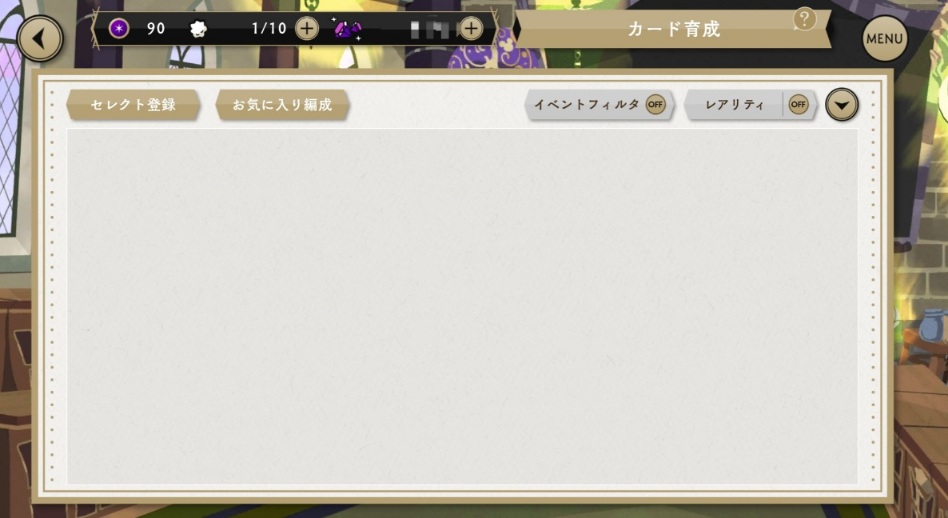Open the round MENU button
Viewport: 948px width, 518px height.
point(885,39)
